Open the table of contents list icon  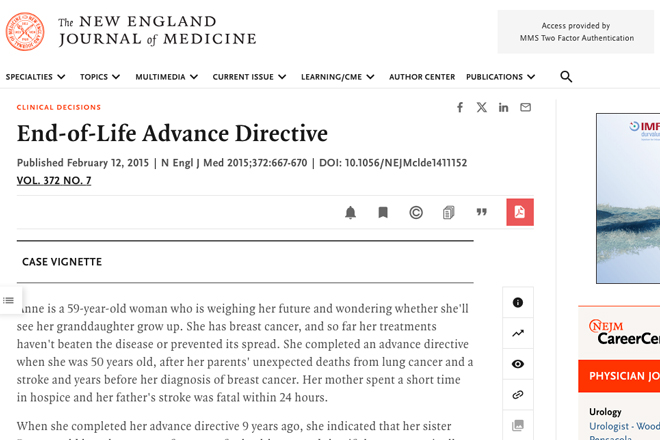click(x=8, y=300)
